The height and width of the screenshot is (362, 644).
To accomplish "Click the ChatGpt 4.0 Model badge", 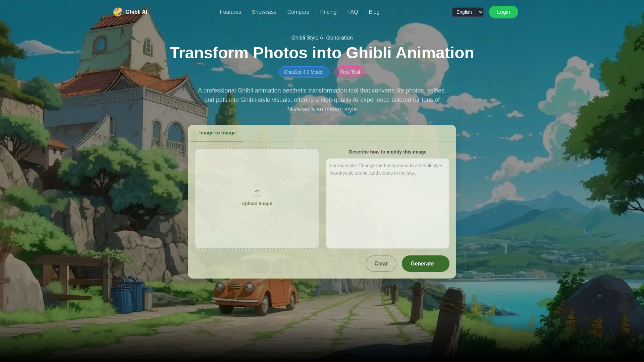I will (304, 72).
